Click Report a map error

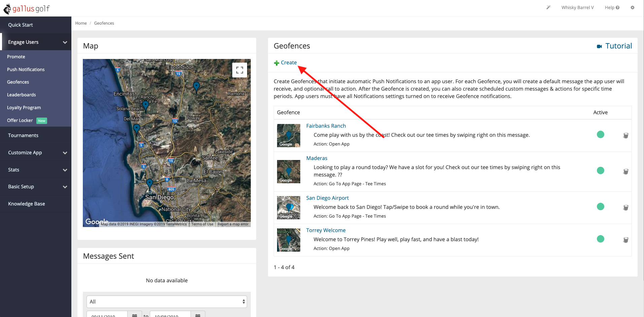(233, 224)
